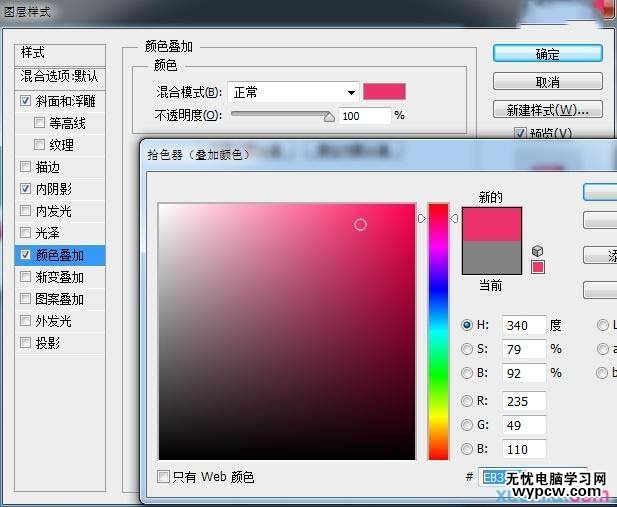Click the 不透明度 value field showing 100
This screenshot has width=617, height=507.
365,116
